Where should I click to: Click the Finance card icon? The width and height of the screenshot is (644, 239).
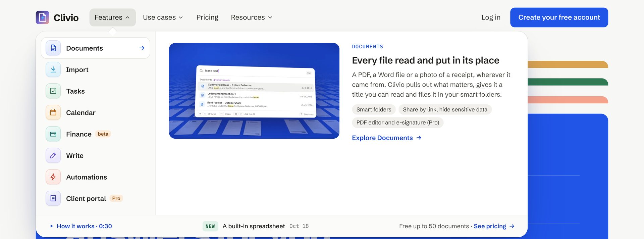[53, 134]
